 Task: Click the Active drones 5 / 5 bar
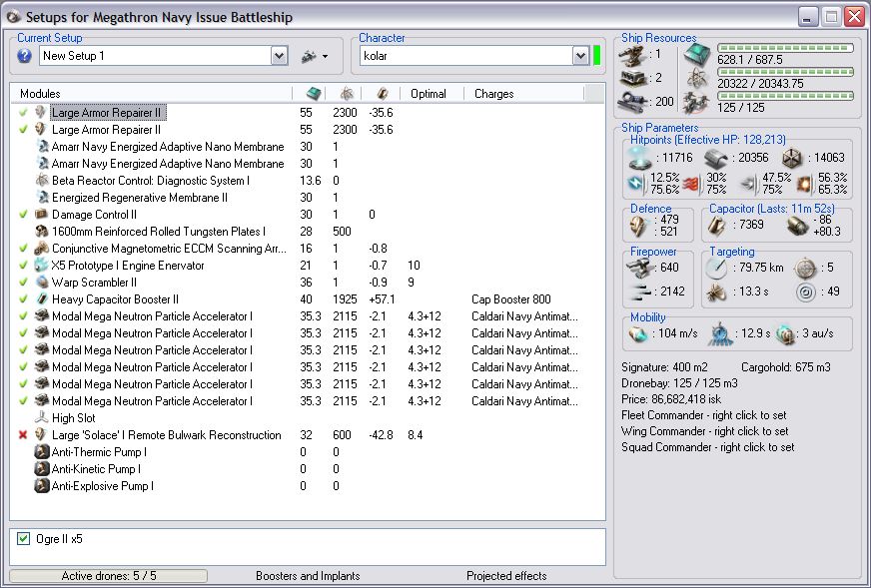[x=109, y=576]
